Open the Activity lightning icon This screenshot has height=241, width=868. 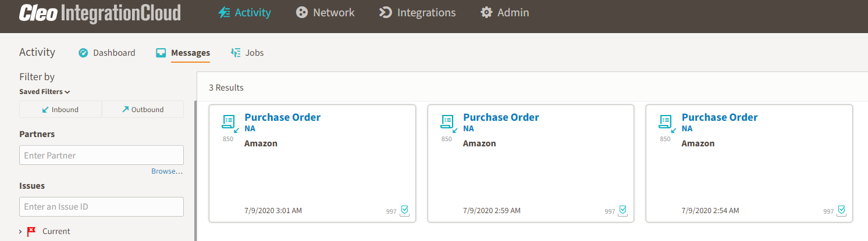tap(224, 12)
